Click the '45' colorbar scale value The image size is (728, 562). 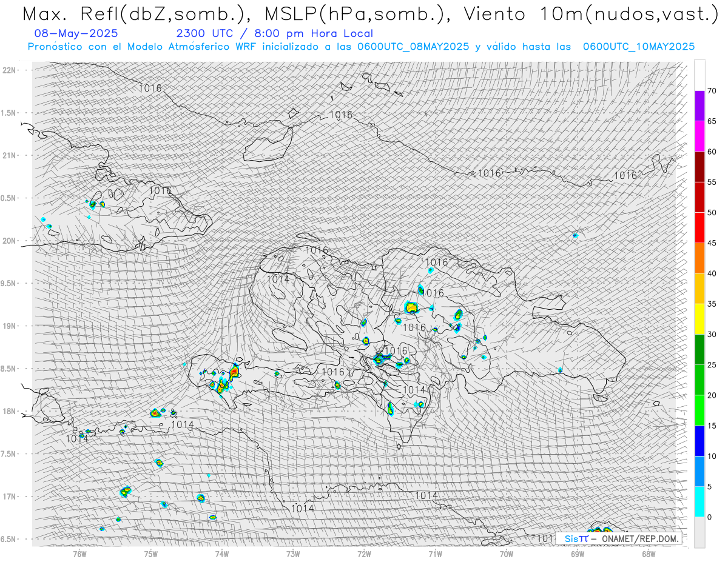pyautogui.click(x=712, y=243)
